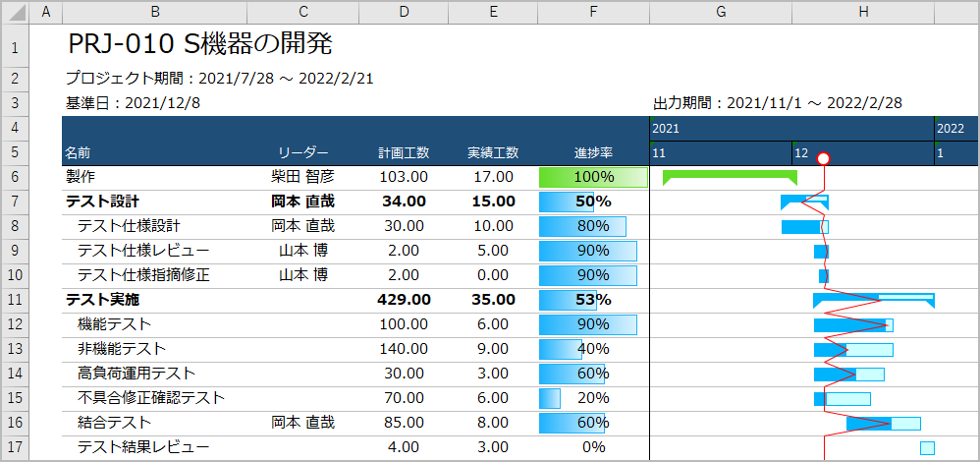The width and height of the screenshot is (980, 462).
Task: Select the 計画工数 heading cell
Action: [404, 153]
